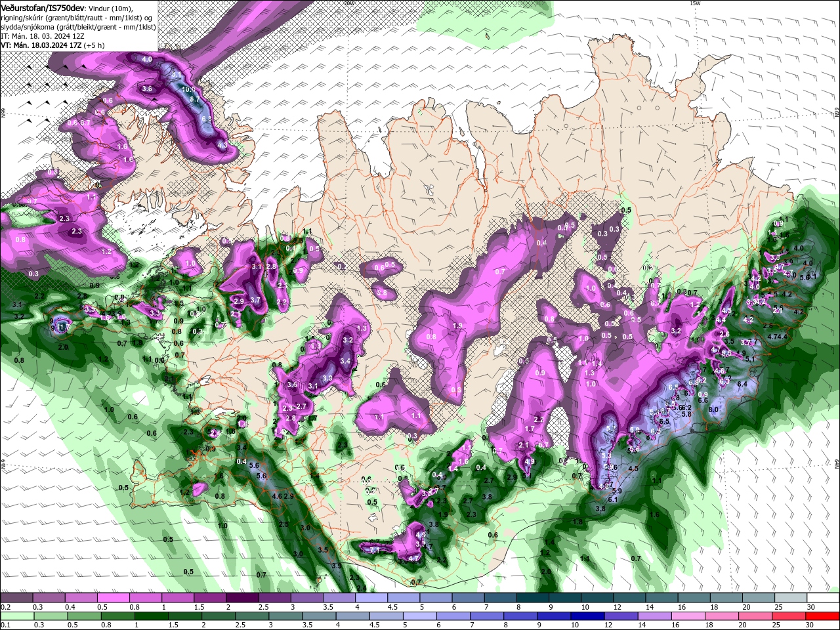Pick the bright pink 0.5 snow scale swatch
The width and height of the screenshot is (840, 630).
point(113,598)
